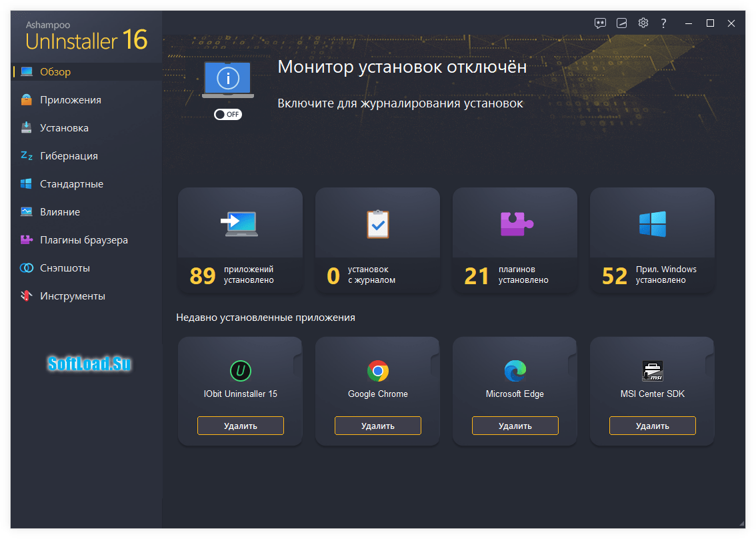Click Удалить under IObit Uninstaller 15
756x539 pixels.
pos(241,426)
